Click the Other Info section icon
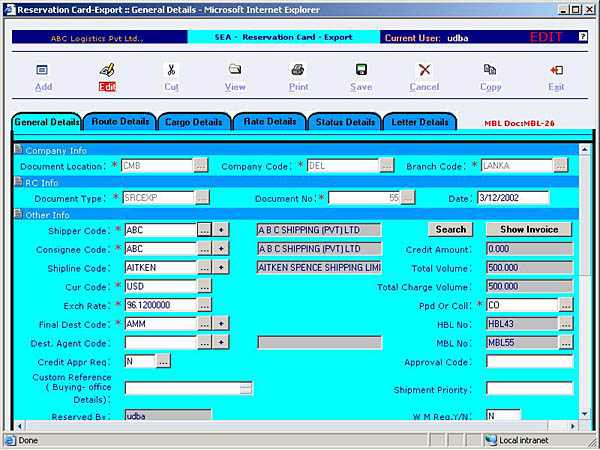This screenshot has width=600, height=450. click(x=18, y=214)
